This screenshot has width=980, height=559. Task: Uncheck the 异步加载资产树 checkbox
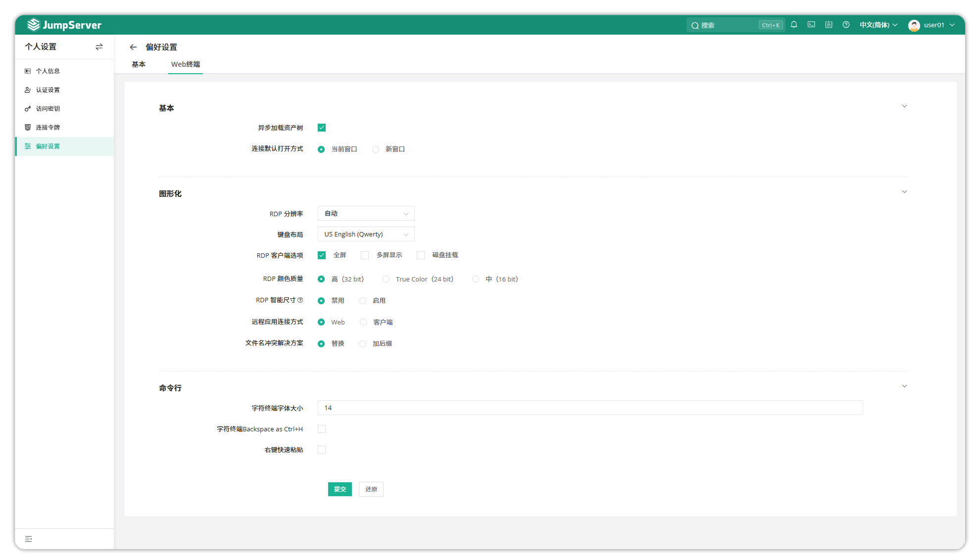[x=322, y=128]
